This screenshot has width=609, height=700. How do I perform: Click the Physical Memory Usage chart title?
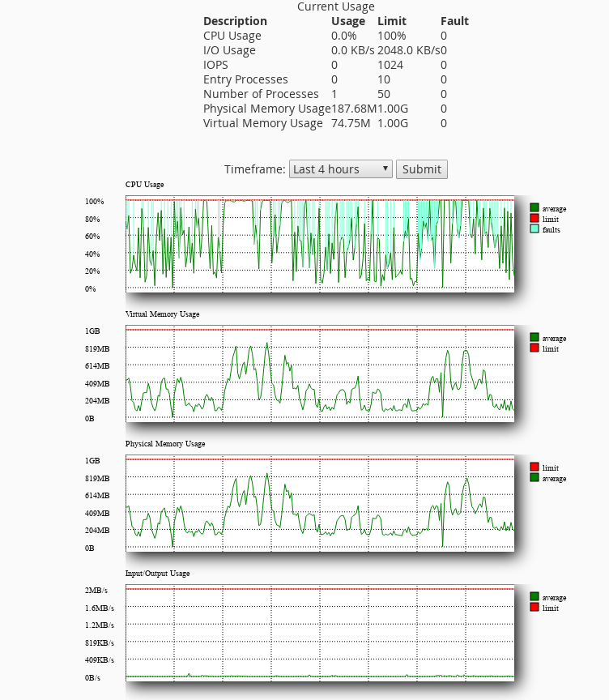[x=165, y=444]
